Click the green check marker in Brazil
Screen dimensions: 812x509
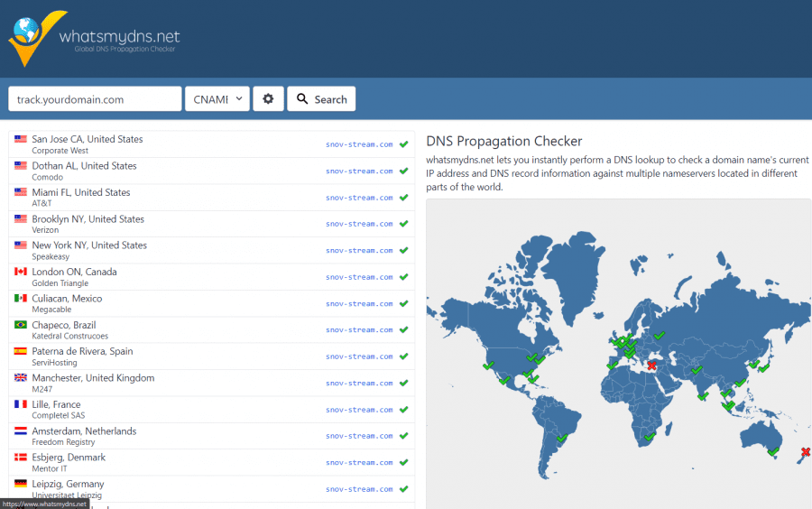point(562,438)
